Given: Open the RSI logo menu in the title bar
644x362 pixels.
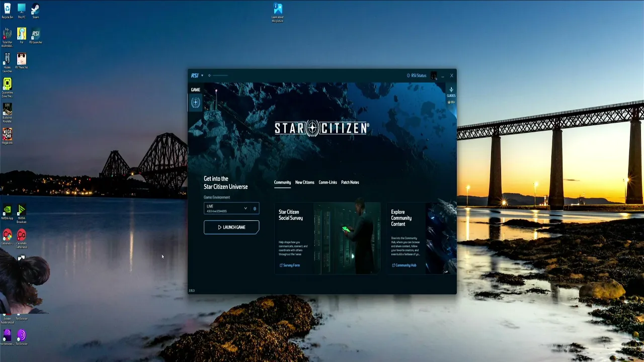Looking at the screenshot, I should [x=197, y=75].
